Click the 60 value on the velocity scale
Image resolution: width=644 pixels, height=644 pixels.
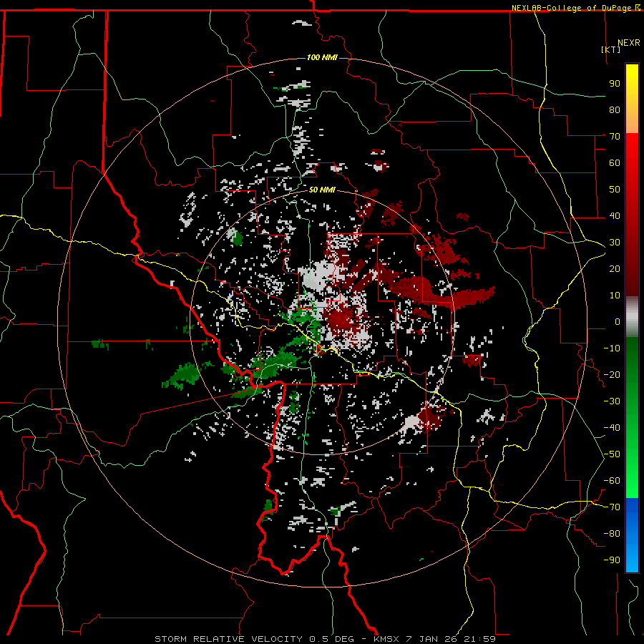point(615,162)
